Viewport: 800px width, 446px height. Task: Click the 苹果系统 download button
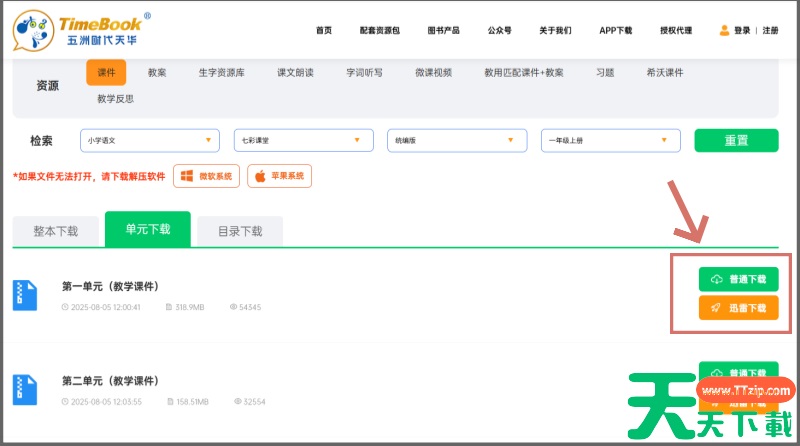(280, 176)
